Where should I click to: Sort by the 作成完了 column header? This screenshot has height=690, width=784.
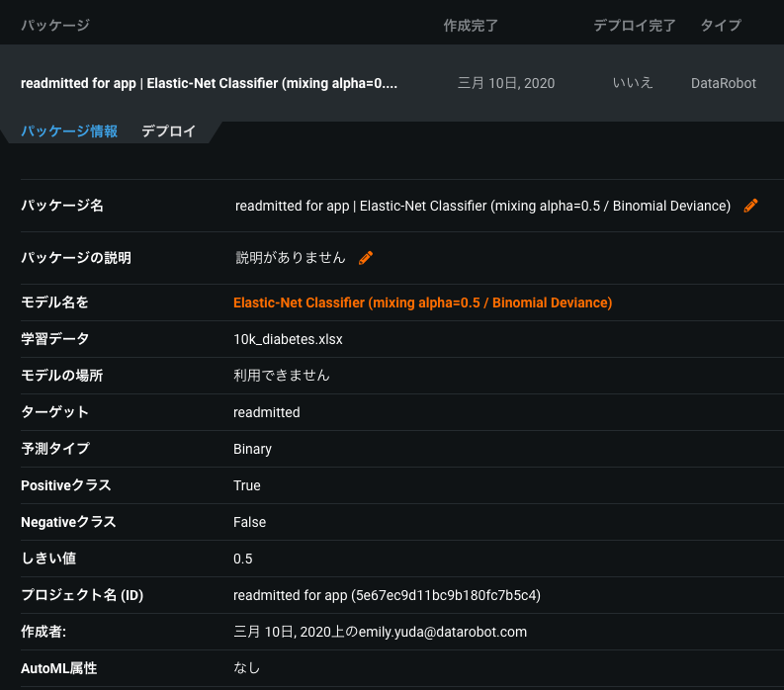point(471,25)
